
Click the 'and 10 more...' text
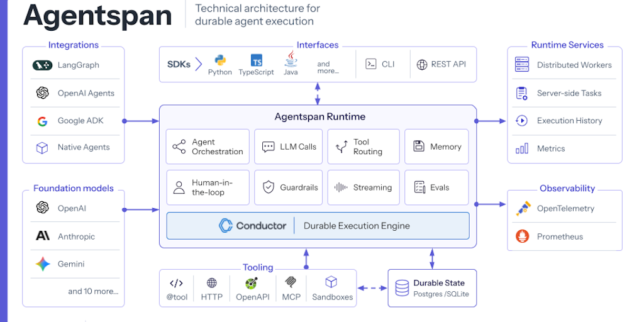pyautogui.click(x=93, y=291)
